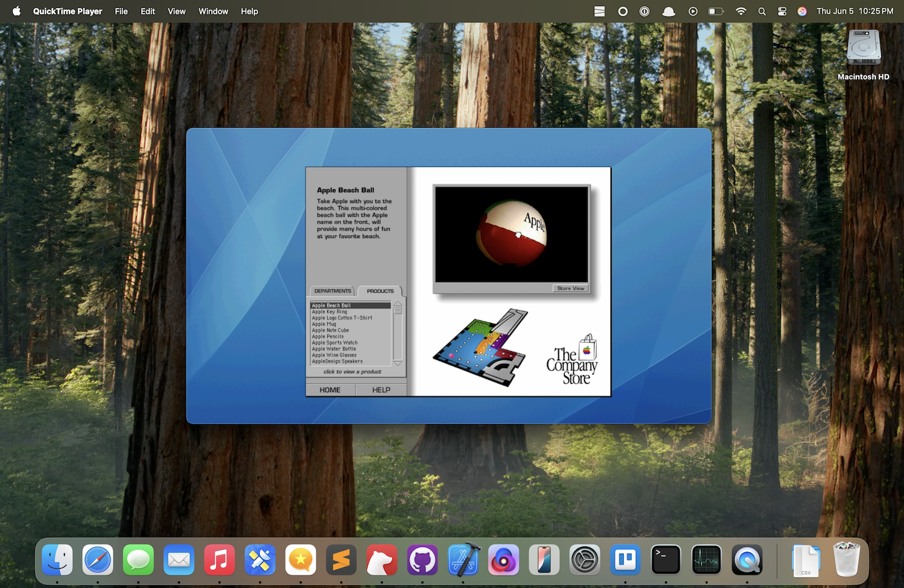Open Mail from the Dock

(x=179, y=560)
